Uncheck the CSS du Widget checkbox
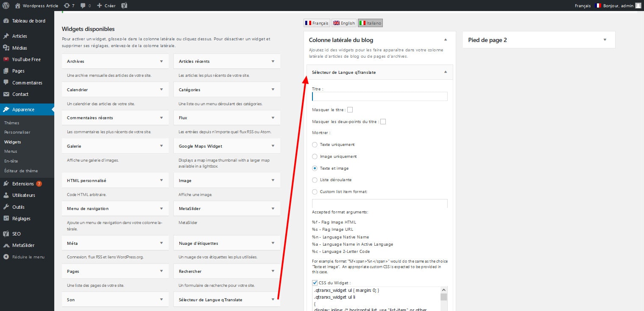This screenshot has height=311, width=644. [315, 283]
